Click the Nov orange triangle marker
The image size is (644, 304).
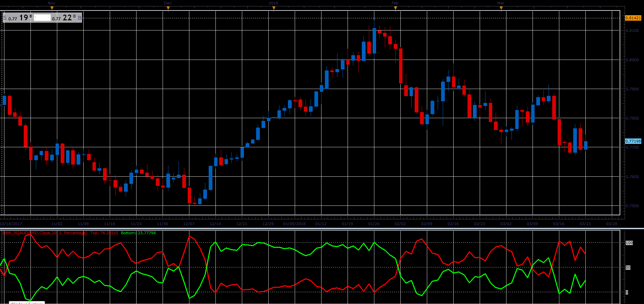pos(52,8)
